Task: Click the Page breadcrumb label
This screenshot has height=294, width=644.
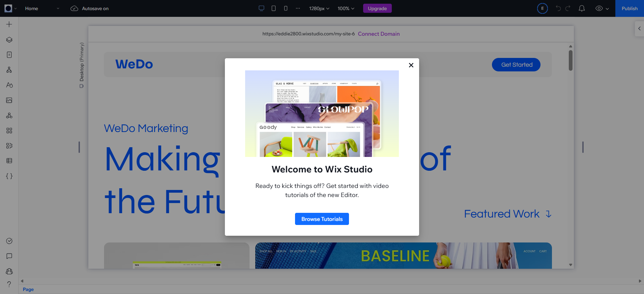Action: click(x=28, y=289)
